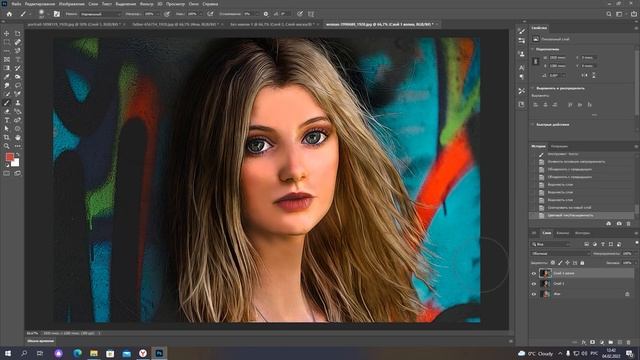Viewport: 640px width, 360px height.
Task: Open the search icon in options bar
Action: 609,14
